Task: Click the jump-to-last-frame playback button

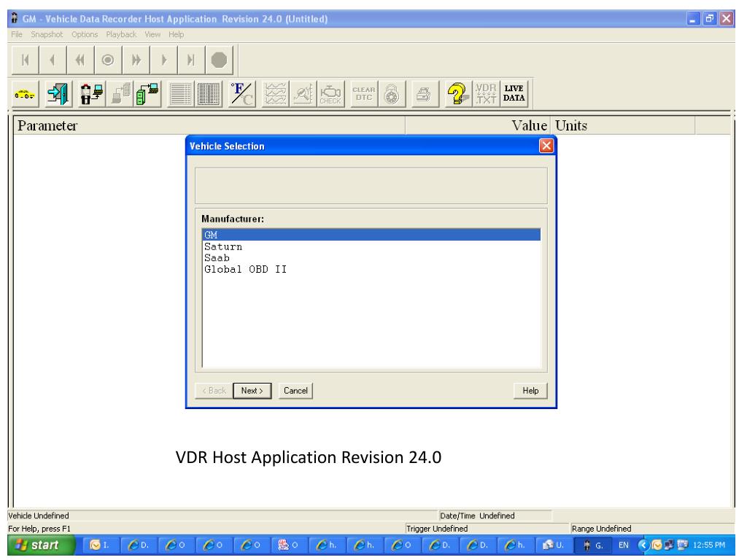Action: click(191, 60)
